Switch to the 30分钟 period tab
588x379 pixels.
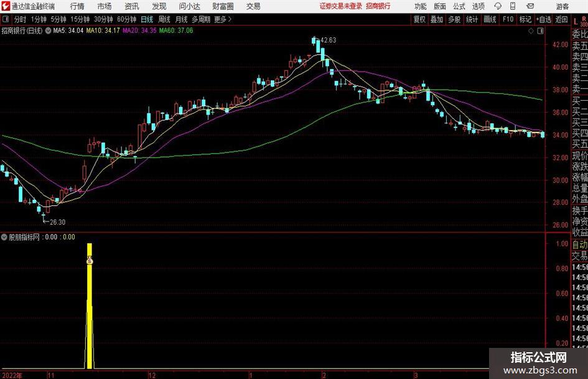click(103, 19)
